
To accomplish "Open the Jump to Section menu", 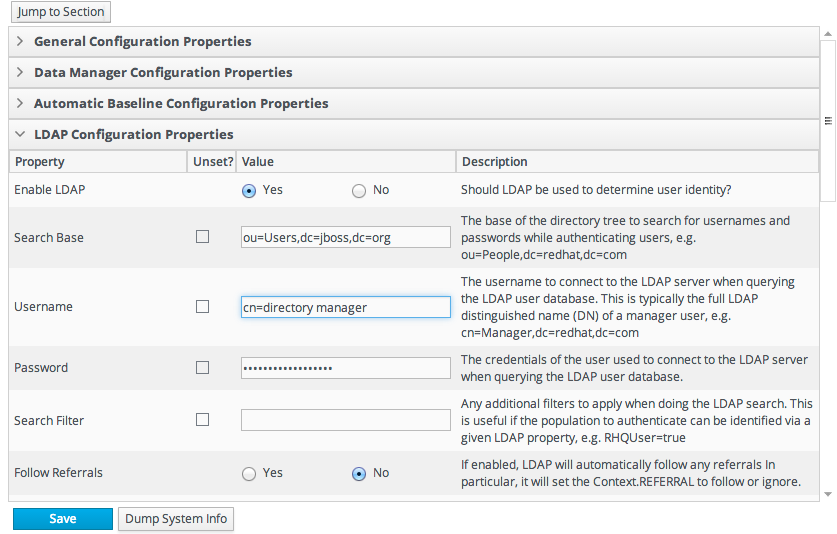I will point(60,12).
